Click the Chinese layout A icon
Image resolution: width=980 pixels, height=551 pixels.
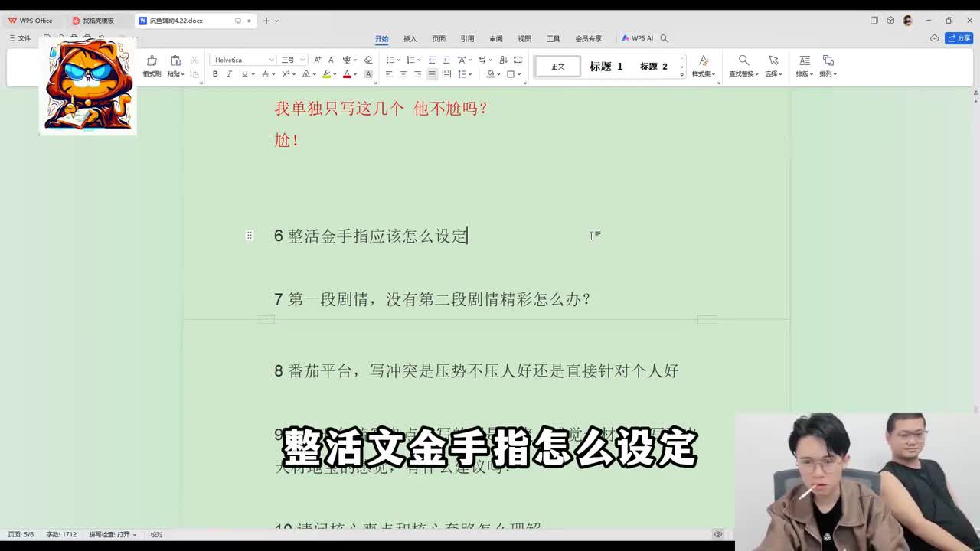point(462,60)
